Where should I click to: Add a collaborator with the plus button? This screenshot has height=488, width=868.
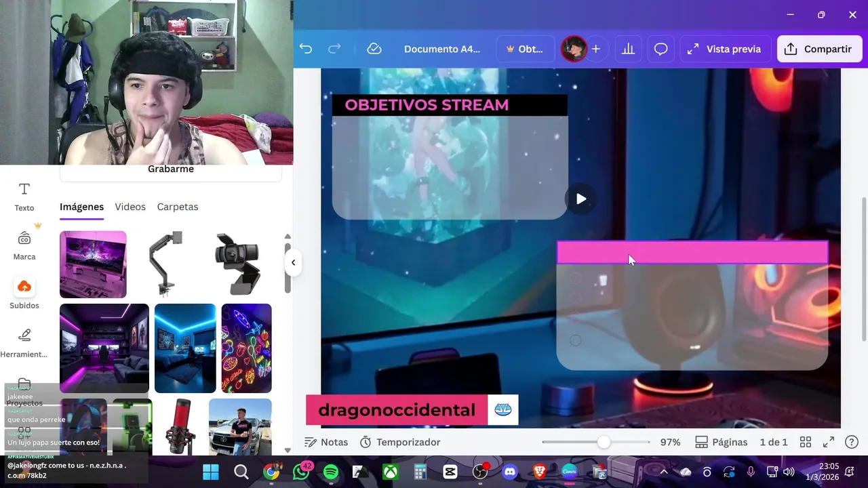595,49
